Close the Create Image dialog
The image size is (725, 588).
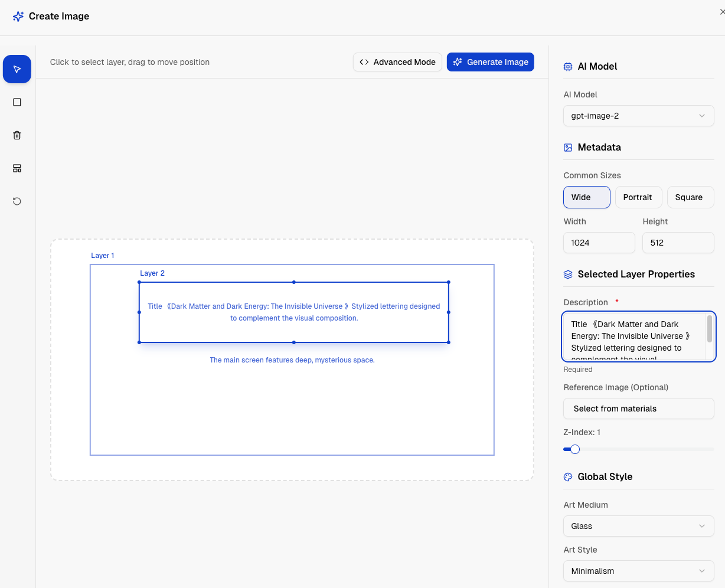721,12
